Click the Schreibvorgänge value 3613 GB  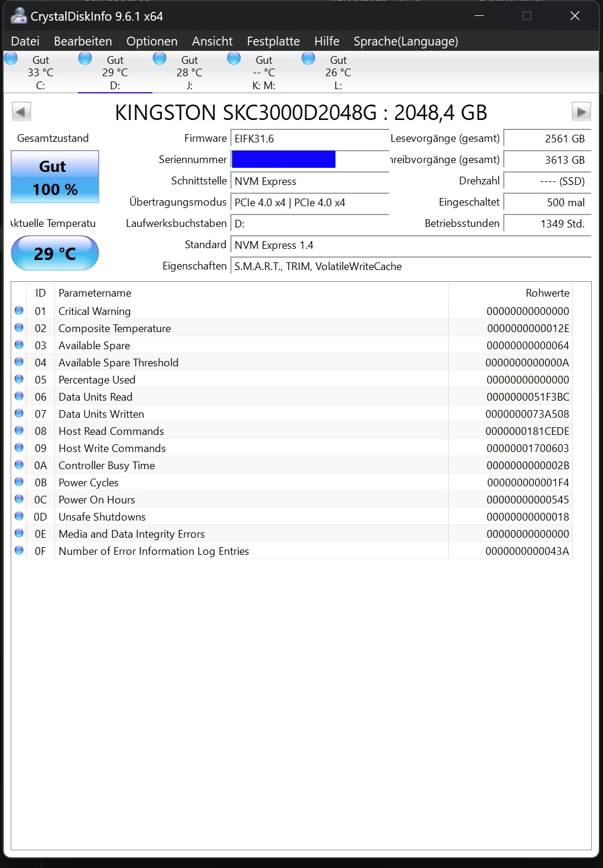tap(547, 160)
